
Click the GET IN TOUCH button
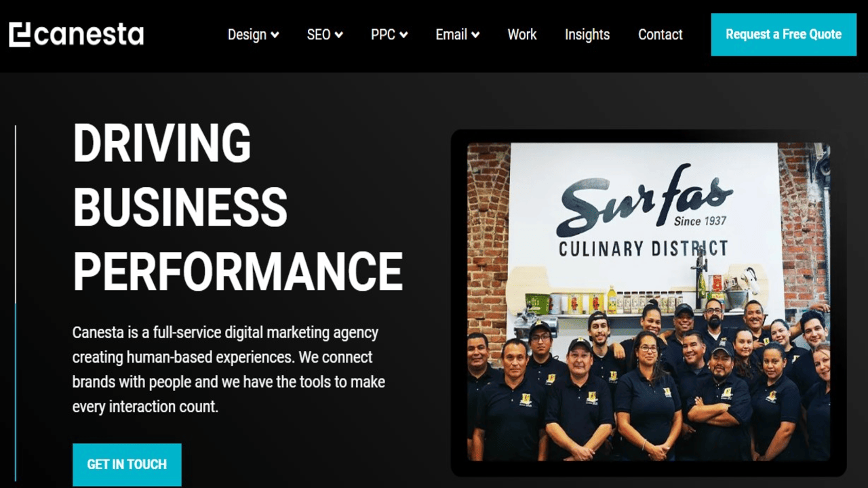[127, 464]
